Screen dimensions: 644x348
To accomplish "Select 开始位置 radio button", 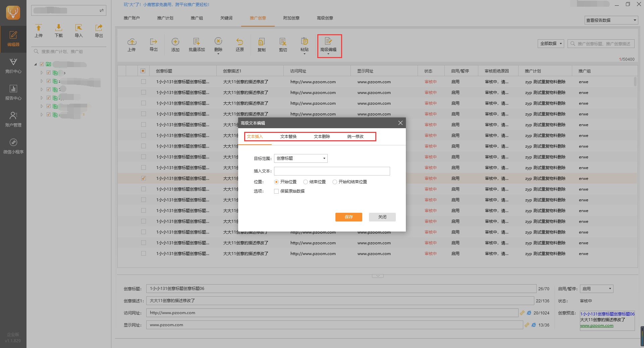I will pyautogui.click(x=276, y=182).
